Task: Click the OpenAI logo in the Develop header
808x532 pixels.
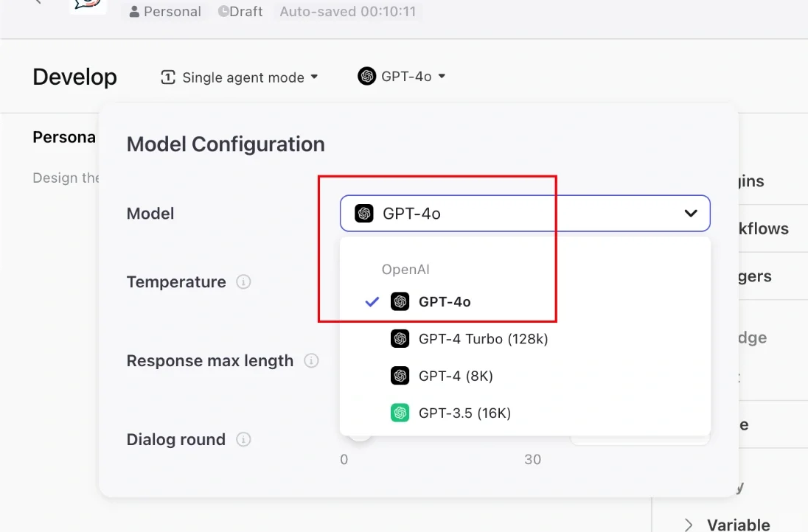Action: pos(367,76)
